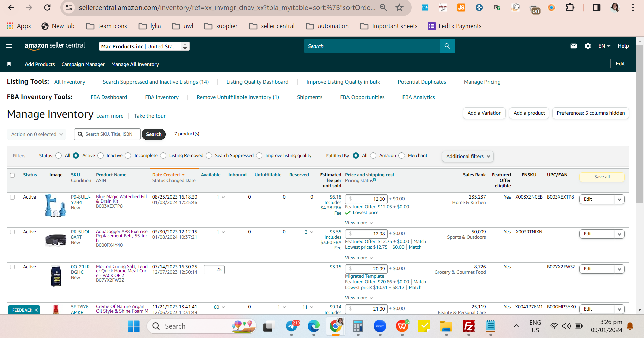Open the Manage All Inventory menu item
Screen dimensions: 644x338
(135, 64)
